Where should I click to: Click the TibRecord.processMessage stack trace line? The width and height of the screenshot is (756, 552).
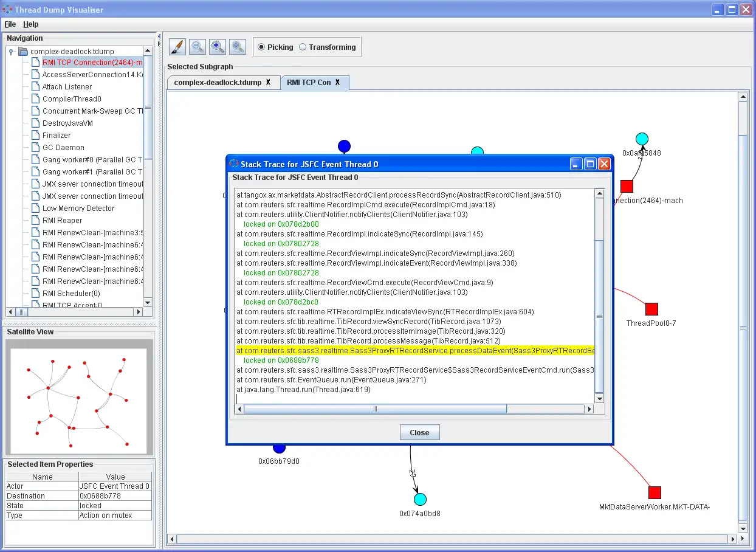point(368,341)
